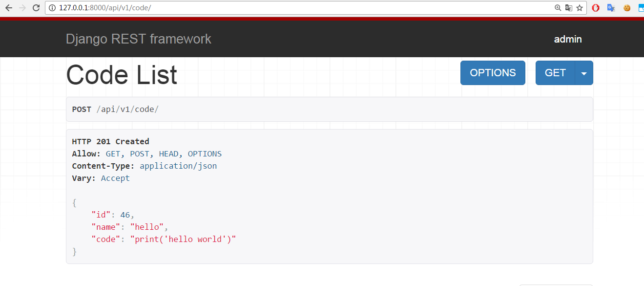This screenshot has width=644, height=286.
Task: Click the zoom magnifier icon in address bar
Action: [x=558, y=8]
